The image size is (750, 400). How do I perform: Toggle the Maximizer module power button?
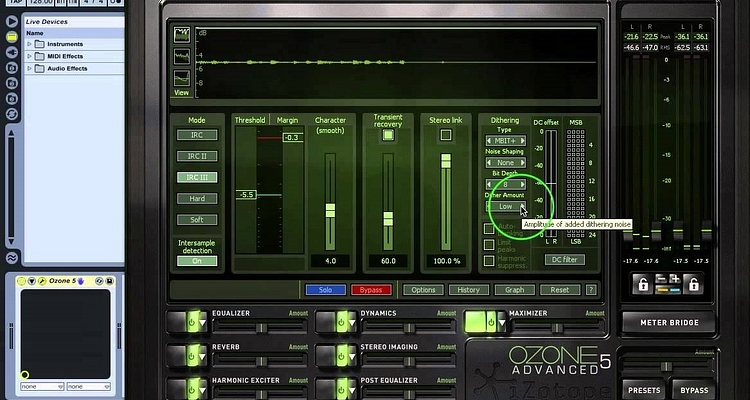pos(491,322)
